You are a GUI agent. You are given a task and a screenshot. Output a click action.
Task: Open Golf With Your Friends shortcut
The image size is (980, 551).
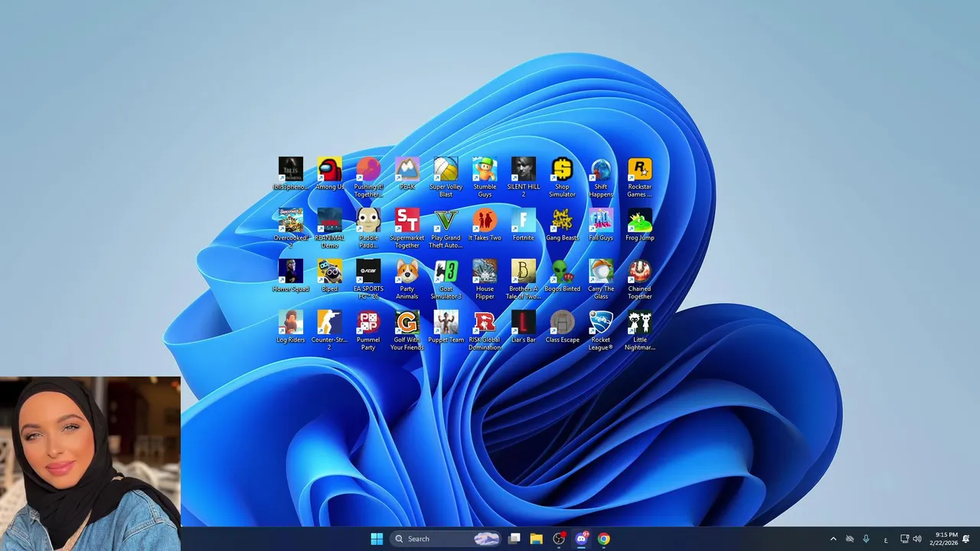[x=407, y=331]
